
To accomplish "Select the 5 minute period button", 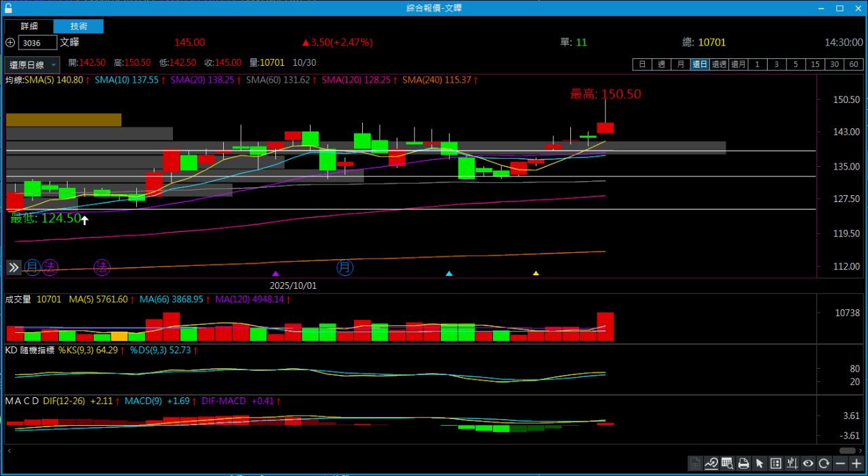I will (x=796, y=64).
